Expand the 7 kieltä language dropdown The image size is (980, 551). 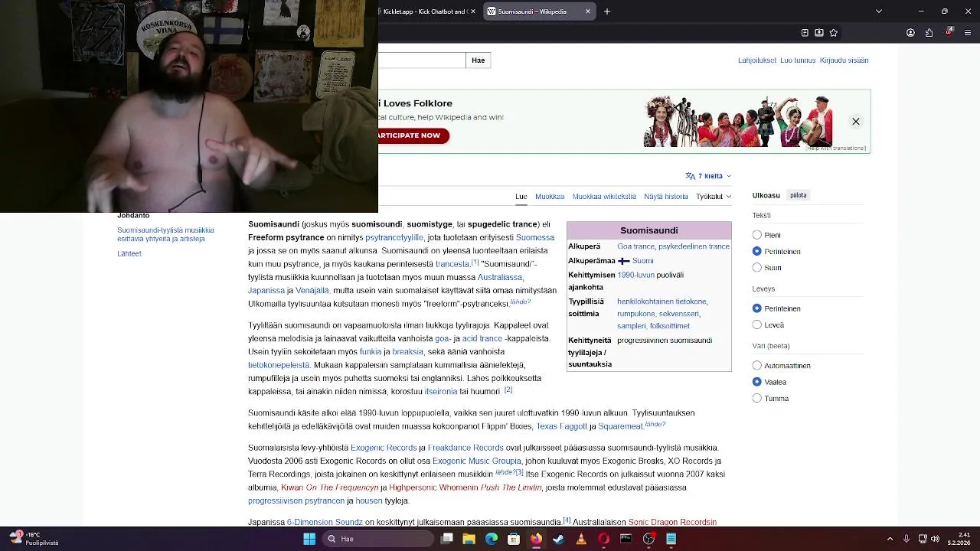pos(708,176)
